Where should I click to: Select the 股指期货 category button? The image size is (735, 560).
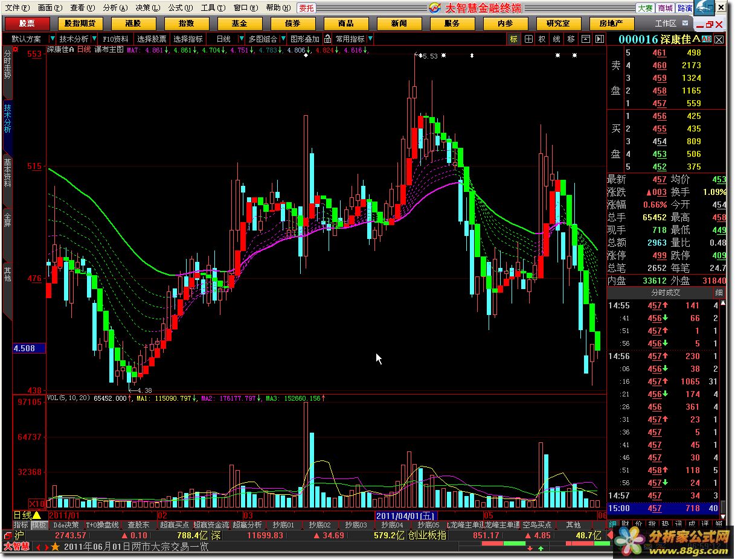[x=80, y=24]
